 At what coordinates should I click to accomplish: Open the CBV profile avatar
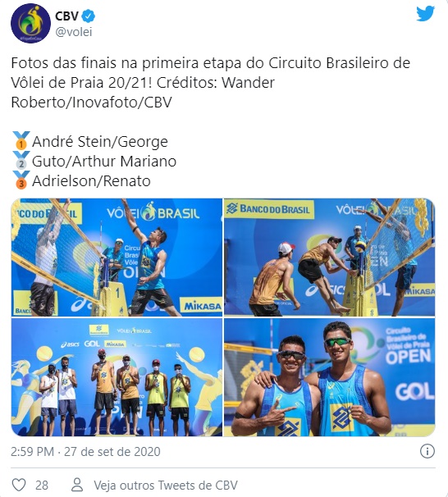[x=30, y=23]
